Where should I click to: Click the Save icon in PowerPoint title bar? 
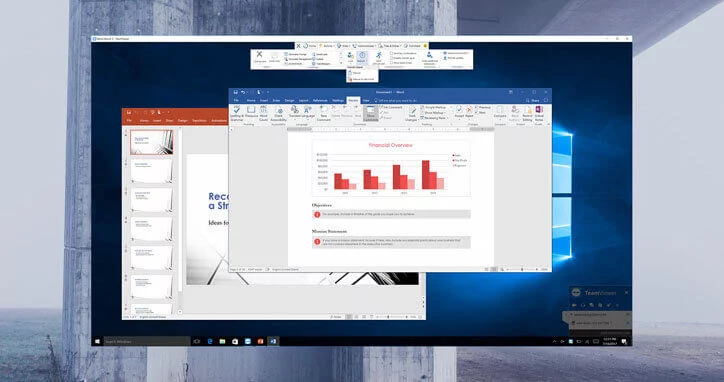click(x=128, y=112)
